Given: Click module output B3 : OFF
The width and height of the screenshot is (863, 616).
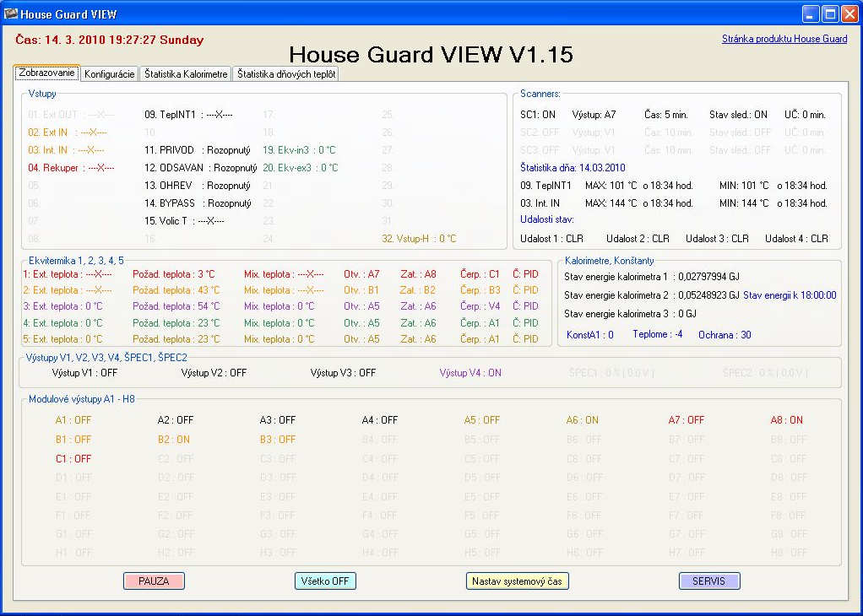Looking at the screenshot, I should pyautogui.click(x=278, y=440).
